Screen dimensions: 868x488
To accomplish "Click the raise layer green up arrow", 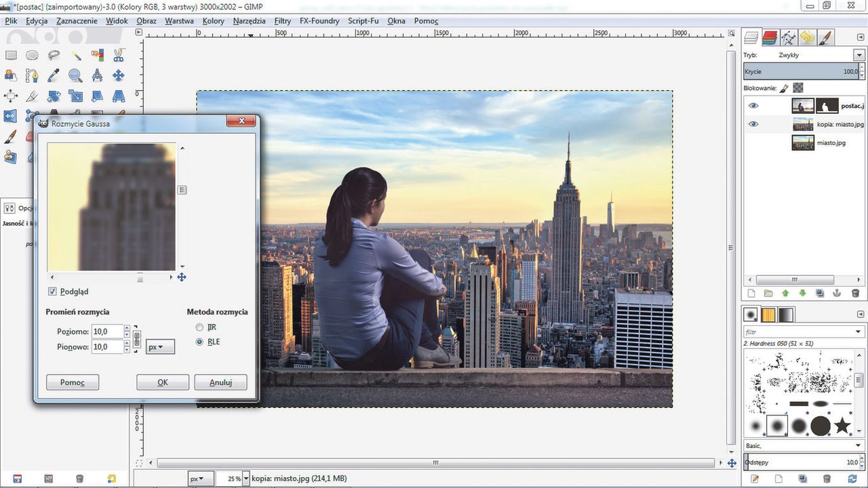I will tap(785, 293).
